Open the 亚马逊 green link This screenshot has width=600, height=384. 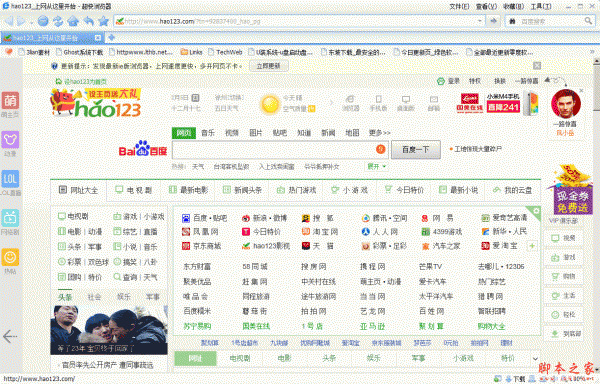pos(372,326)
